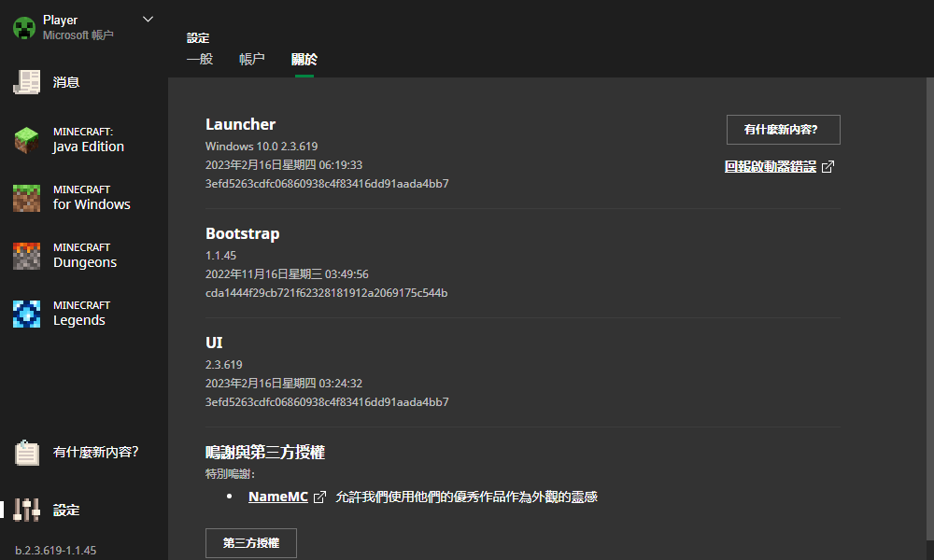Open Minecraft Legends in sidebar
The image size is (934, 560).
[83, 314]
